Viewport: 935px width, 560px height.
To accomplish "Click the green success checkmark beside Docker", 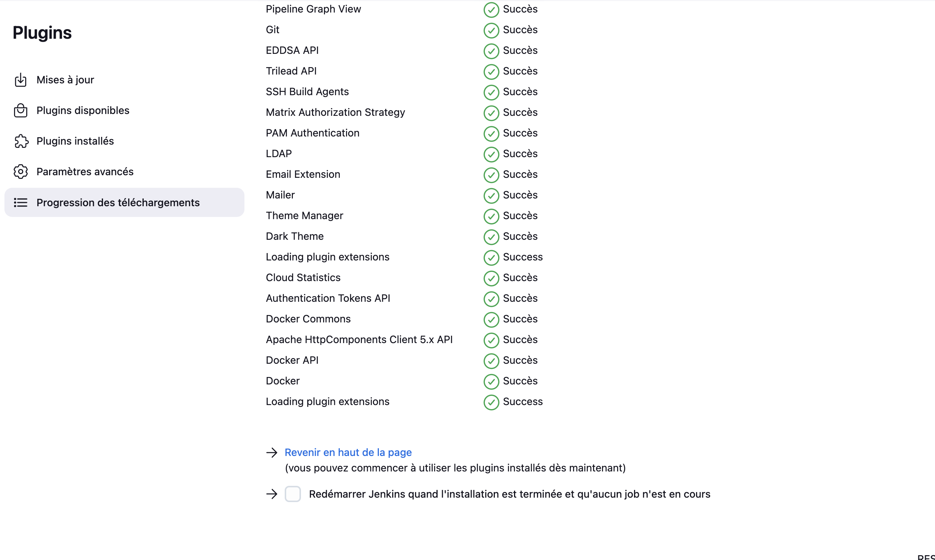I will click(491, 381).
